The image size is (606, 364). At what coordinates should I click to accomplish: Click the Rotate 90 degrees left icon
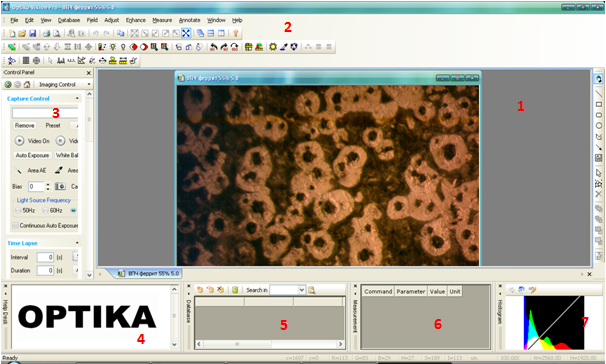coord(213,47)
